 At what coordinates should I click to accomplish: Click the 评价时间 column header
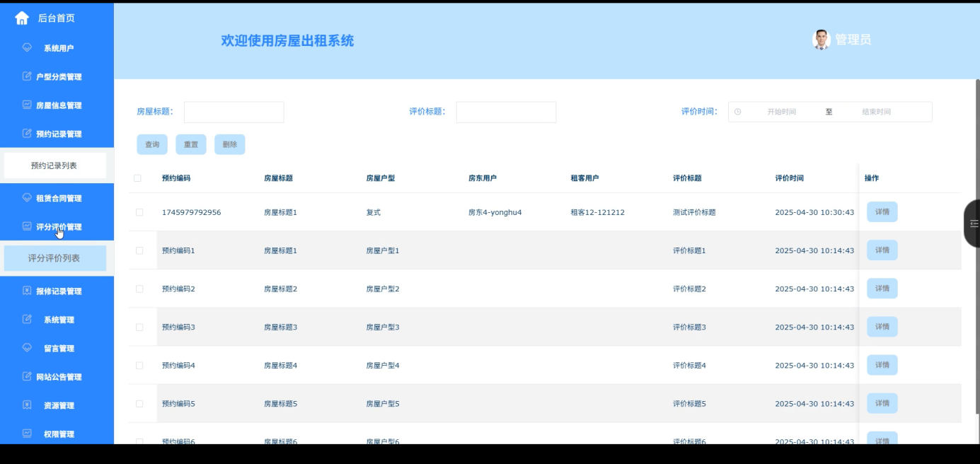pyautogui.click(x=789, y=178)
